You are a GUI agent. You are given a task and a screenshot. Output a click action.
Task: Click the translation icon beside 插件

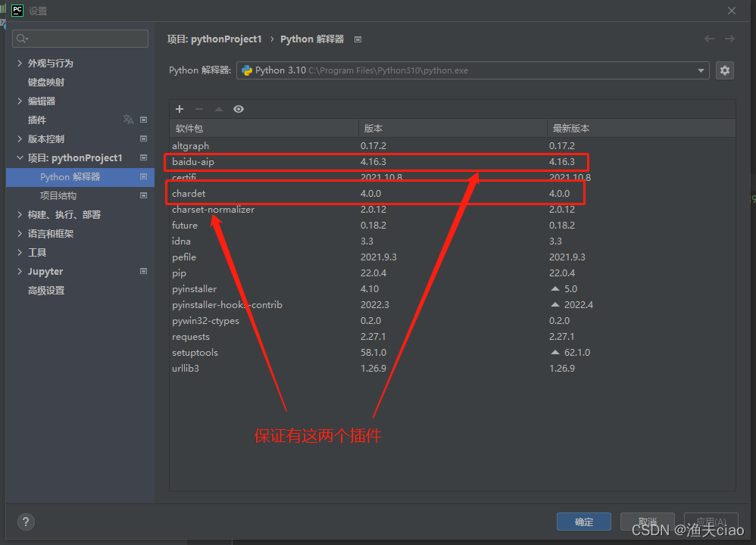[128, 120]
